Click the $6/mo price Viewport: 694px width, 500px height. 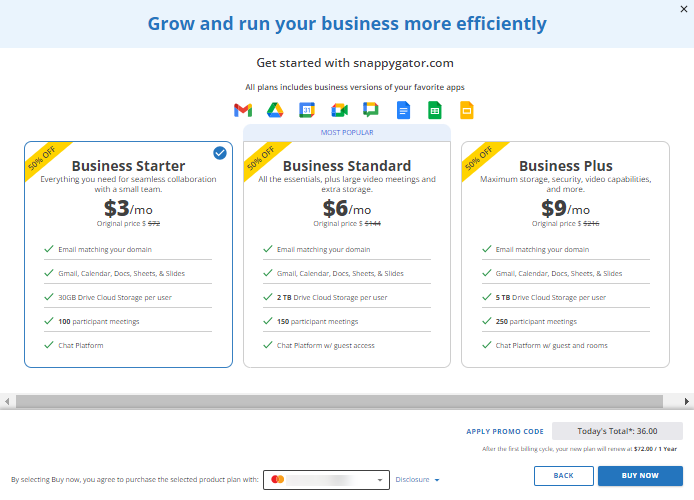[347, 208]
